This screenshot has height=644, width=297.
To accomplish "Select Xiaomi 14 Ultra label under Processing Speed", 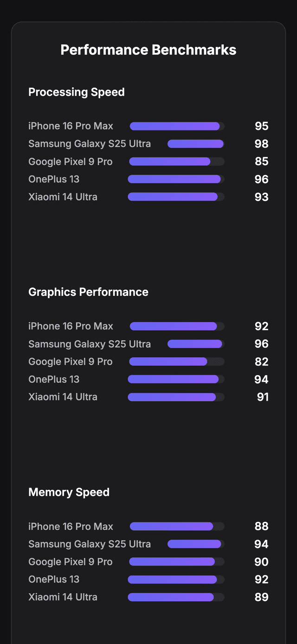I will [x=63, y=197].
